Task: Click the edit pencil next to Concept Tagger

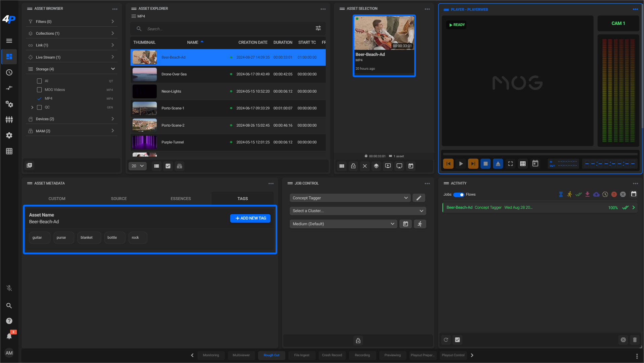Action: click(x=419, y=198)
